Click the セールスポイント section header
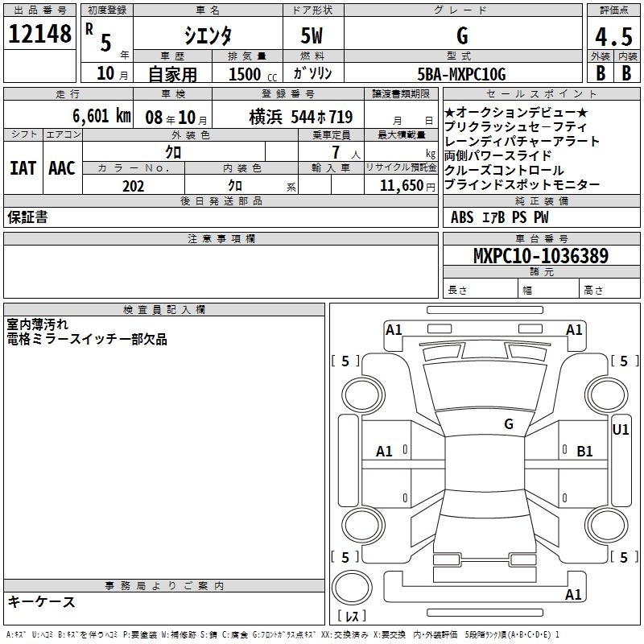 (541, 93)
